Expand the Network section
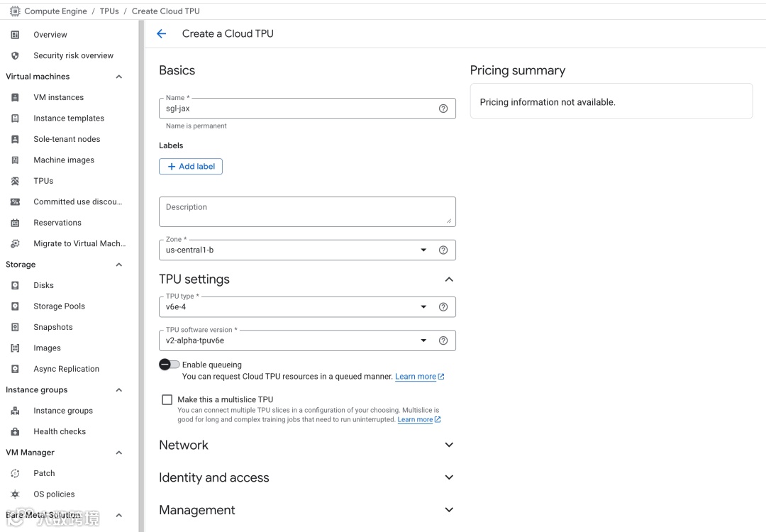 tap(448, 445)
